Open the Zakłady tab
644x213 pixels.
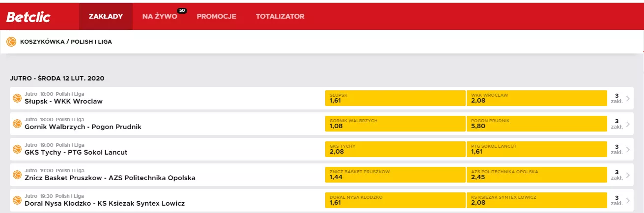tap(106, 16)
